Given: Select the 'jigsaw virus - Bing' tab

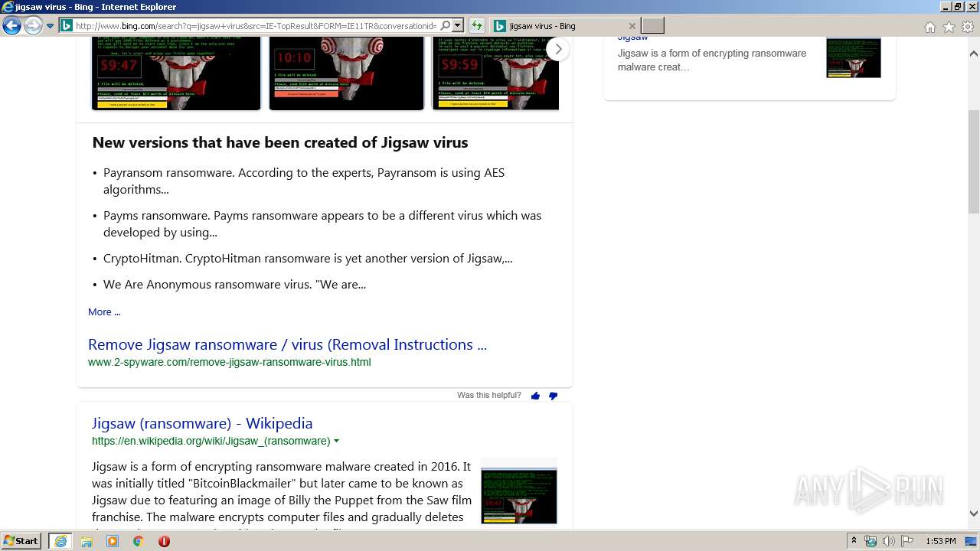Looking at the screenshot, I should coord(565,26).
